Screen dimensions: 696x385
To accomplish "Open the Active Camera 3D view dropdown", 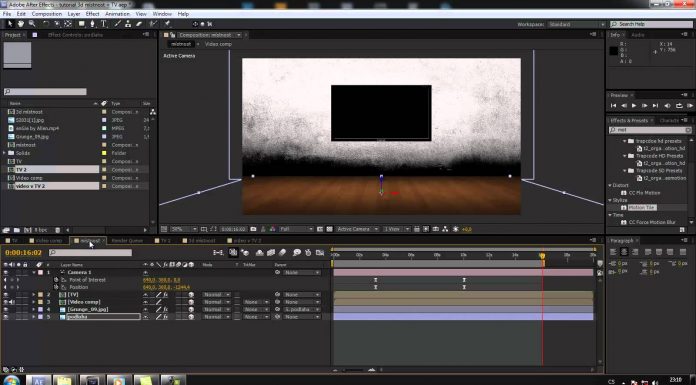I will point(357,229).
